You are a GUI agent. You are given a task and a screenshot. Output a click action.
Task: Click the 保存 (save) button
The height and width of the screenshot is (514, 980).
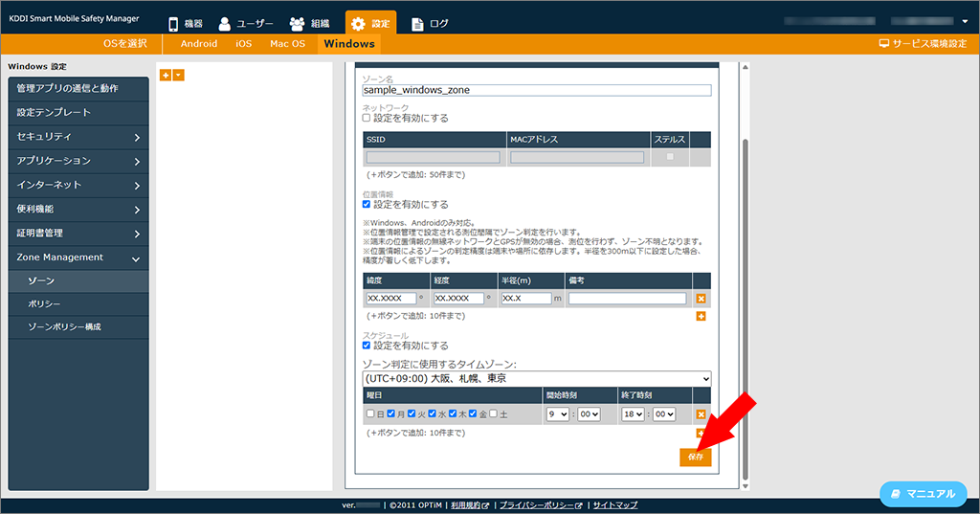pyautogui.click(x=696, y=458)
